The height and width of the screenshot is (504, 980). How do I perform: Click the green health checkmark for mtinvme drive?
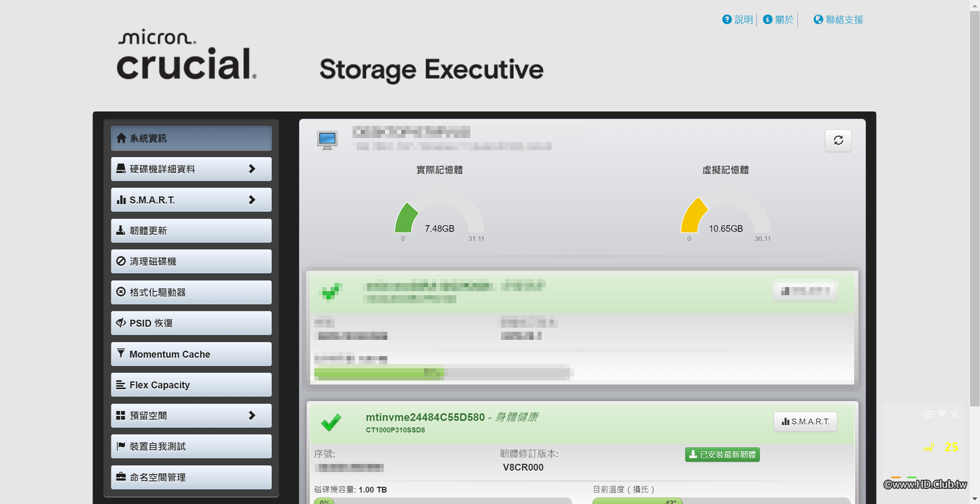331,422
